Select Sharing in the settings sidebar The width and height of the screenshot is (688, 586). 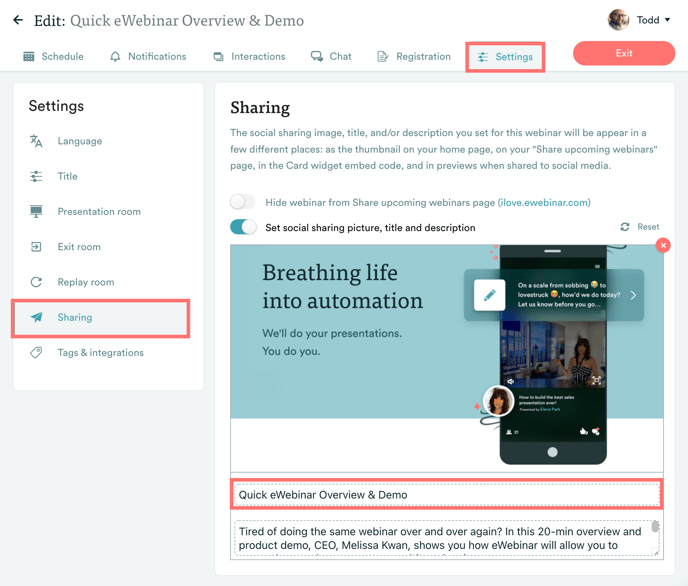coord(100,318)
